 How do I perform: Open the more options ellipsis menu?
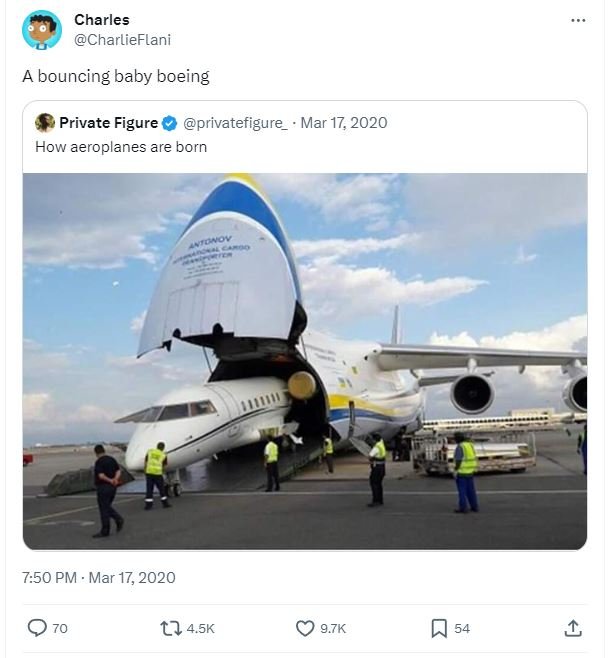point(578,21)
